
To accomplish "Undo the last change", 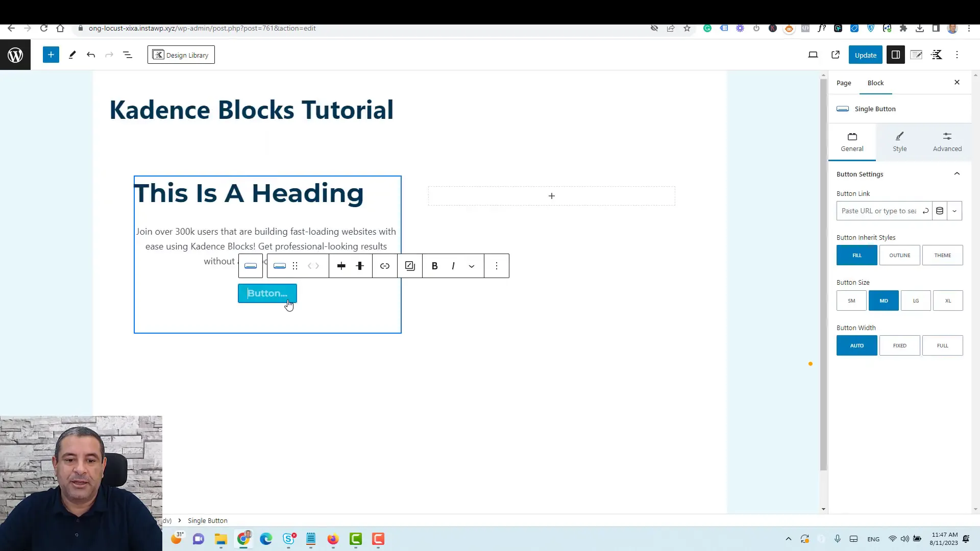I will pos(91,55).
